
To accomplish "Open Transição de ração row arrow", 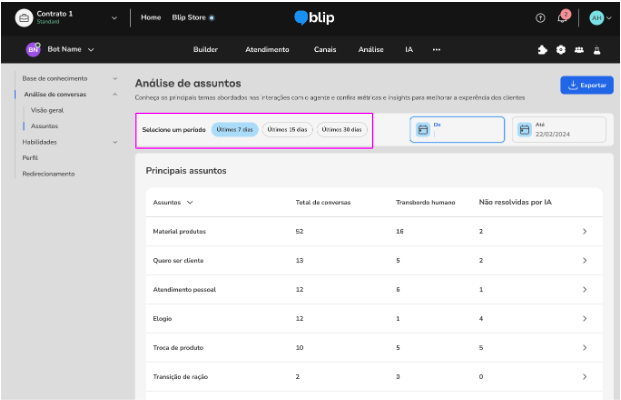I will point(585,377).
